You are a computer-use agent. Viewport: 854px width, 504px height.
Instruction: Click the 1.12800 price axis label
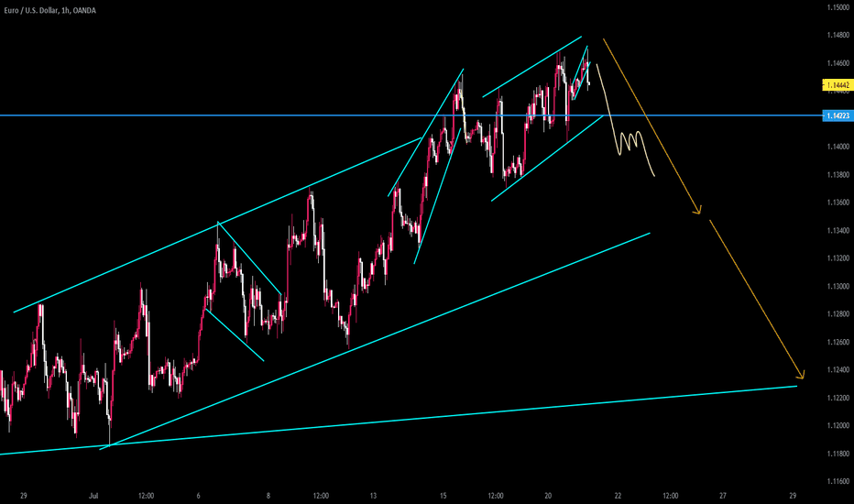click(838, 314)
